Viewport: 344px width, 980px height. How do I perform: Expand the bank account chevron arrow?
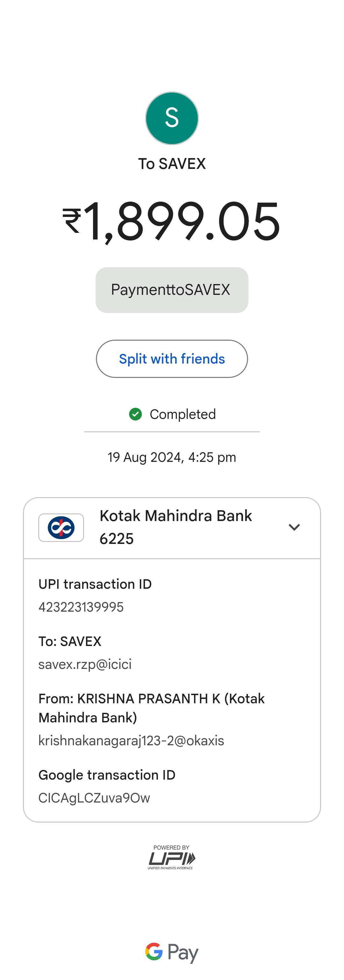tap(294, 527)
